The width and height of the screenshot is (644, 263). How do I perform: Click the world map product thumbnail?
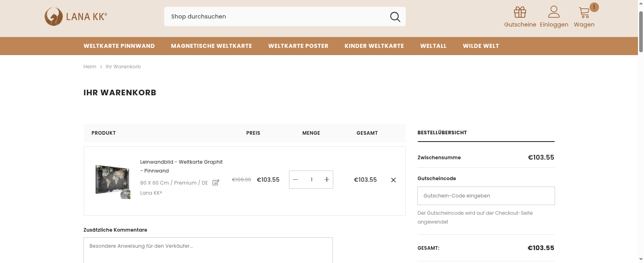coord(113,181)
